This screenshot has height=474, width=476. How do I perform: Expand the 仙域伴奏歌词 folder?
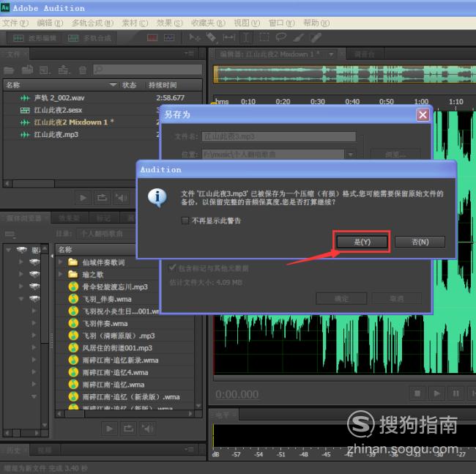pos(60,262)
